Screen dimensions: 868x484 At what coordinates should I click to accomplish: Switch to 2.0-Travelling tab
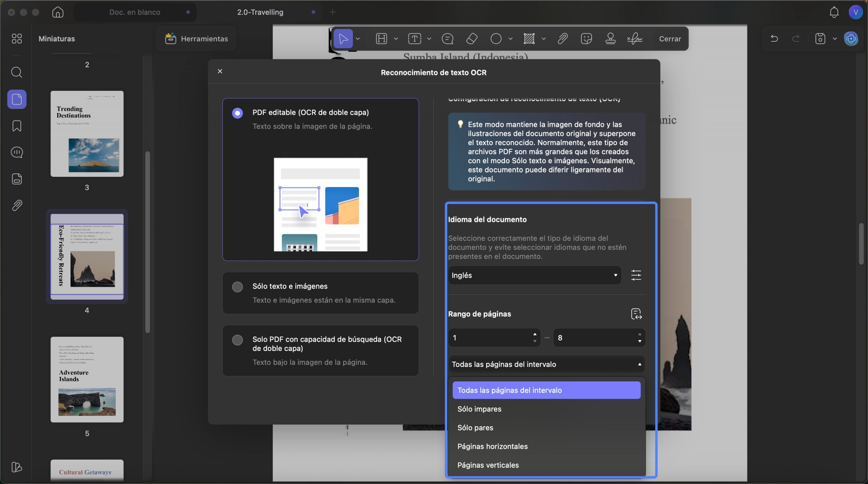(x=260, y=12)
